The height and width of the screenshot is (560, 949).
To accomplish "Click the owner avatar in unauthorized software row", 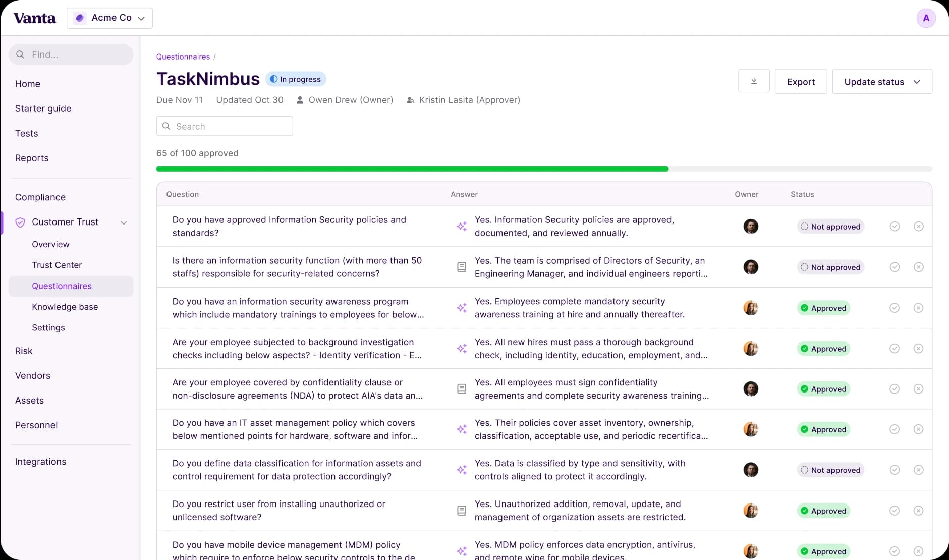I will [751, 511].
